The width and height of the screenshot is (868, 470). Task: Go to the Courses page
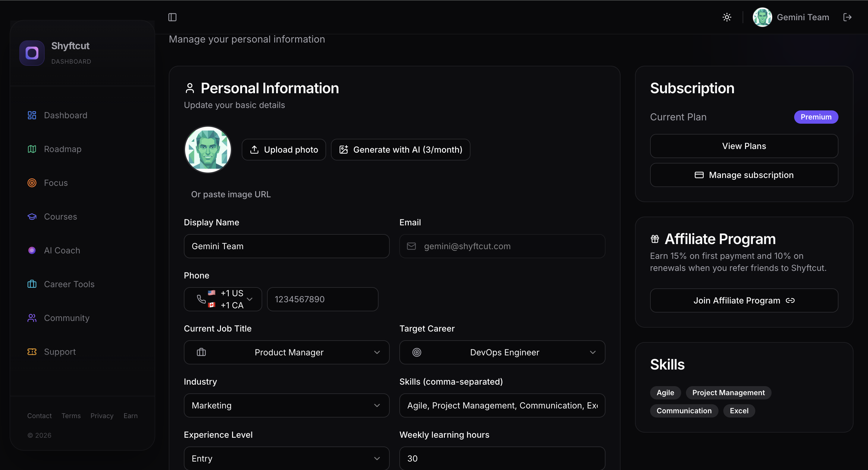[x=60, y=217]
